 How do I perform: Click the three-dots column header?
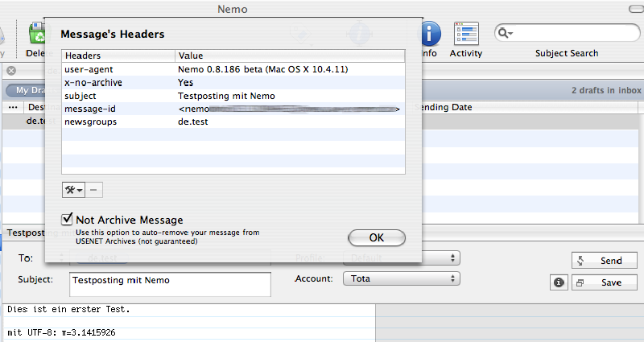click(13, 107)
